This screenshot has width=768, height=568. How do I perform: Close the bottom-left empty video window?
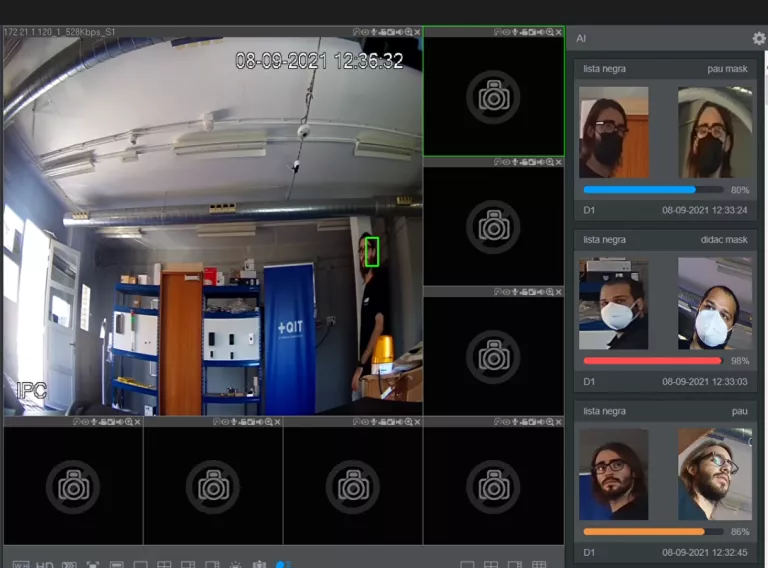[137, 422]
